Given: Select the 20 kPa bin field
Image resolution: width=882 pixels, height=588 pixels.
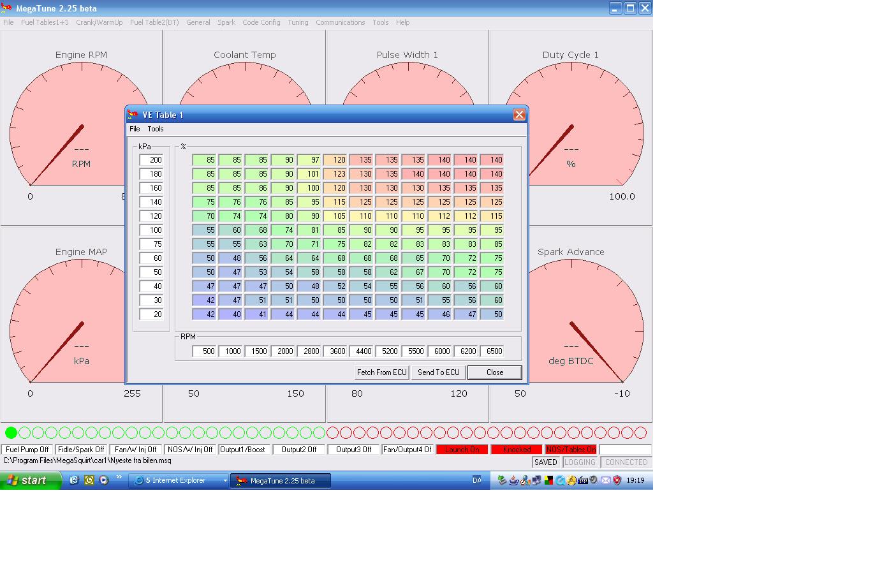Looking at the screenshot, I should 152,314.
